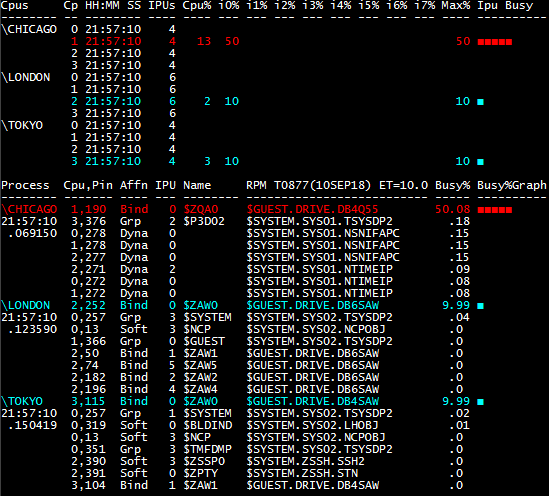Click the cyan Ipu Busy block for TOKYO cpu 3
The height and width of the screenshot is (496, 549).
(x=481, y=162)
